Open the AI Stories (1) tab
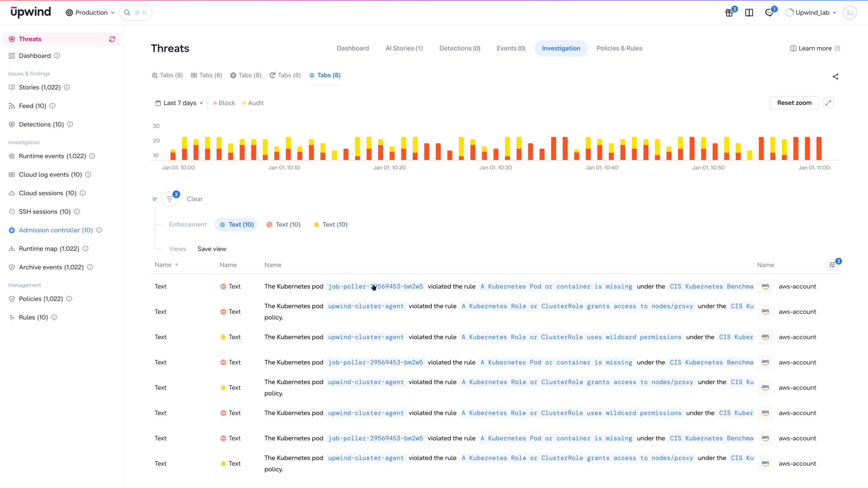 click(x=404, y=48)
